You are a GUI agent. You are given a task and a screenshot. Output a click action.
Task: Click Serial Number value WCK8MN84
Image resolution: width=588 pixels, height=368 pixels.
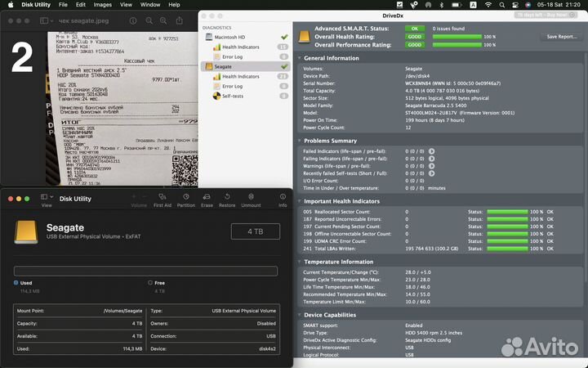(418, 83)
